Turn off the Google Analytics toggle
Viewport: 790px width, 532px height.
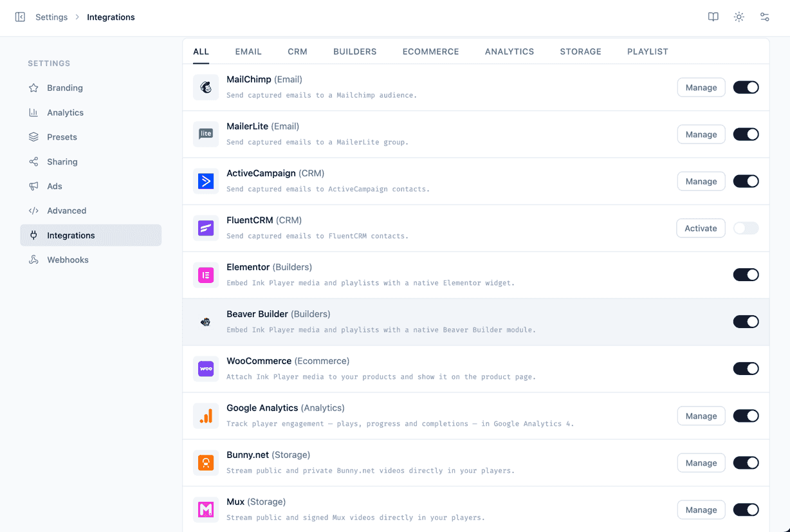click(746, 416)
